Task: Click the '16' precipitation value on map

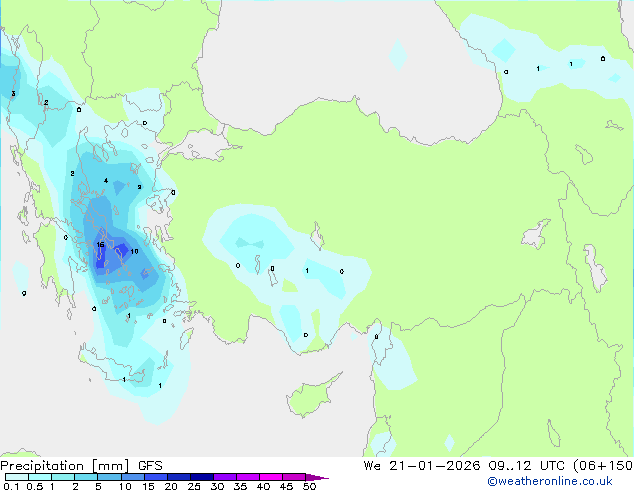Action: [101, 245]
